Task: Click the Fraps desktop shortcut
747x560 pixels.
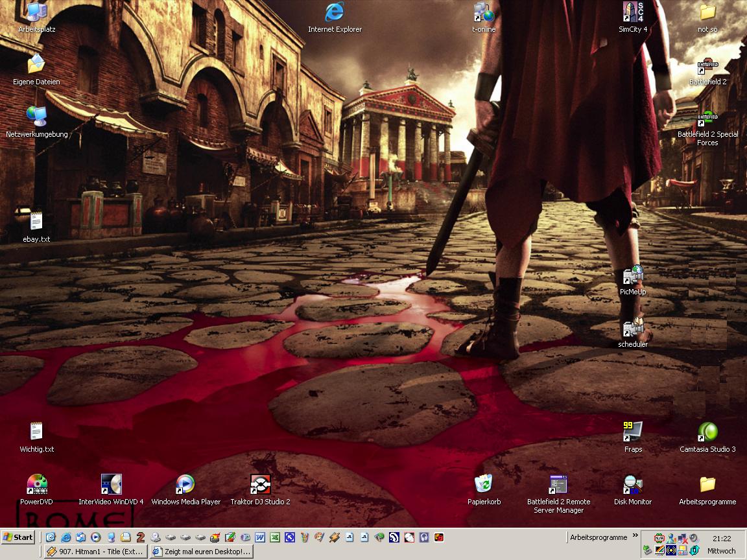Action: coord(633,432)
